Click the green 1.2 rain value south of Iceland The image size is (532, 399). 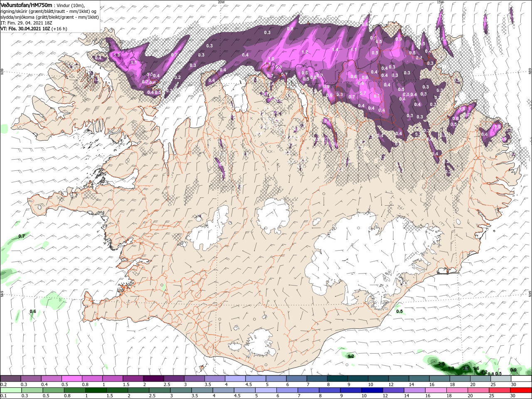(351, 356)
